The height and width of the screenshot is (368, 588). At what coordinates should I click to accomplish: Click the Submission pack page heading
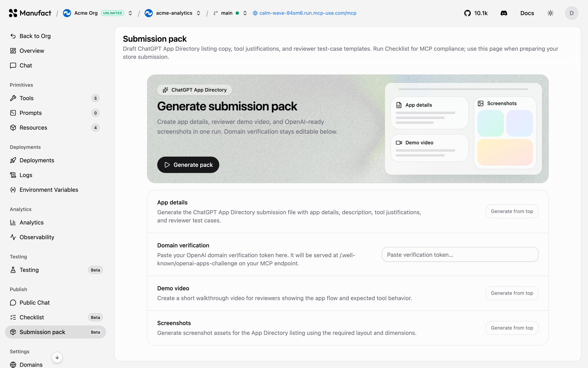click(x=155, y=39)
